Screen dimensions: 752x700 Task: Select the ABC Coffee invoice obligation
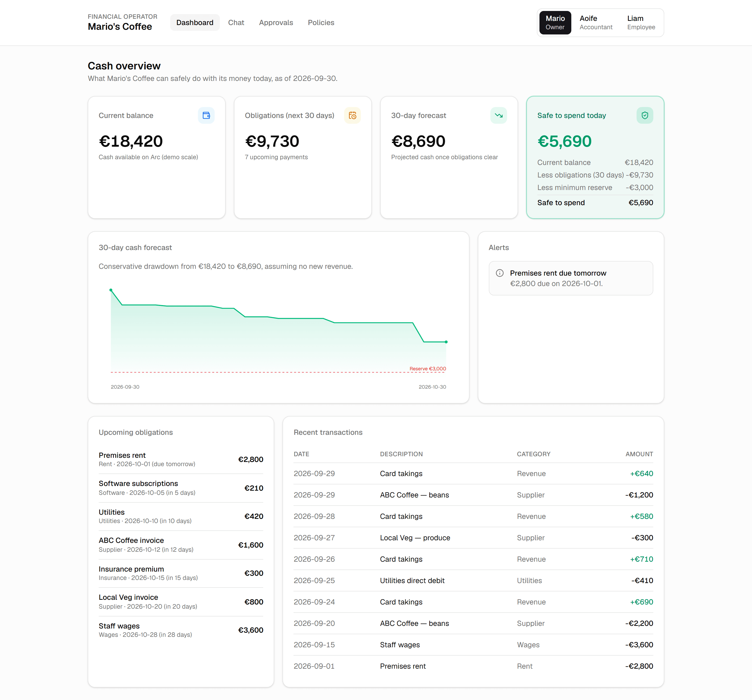pos(181,545)
